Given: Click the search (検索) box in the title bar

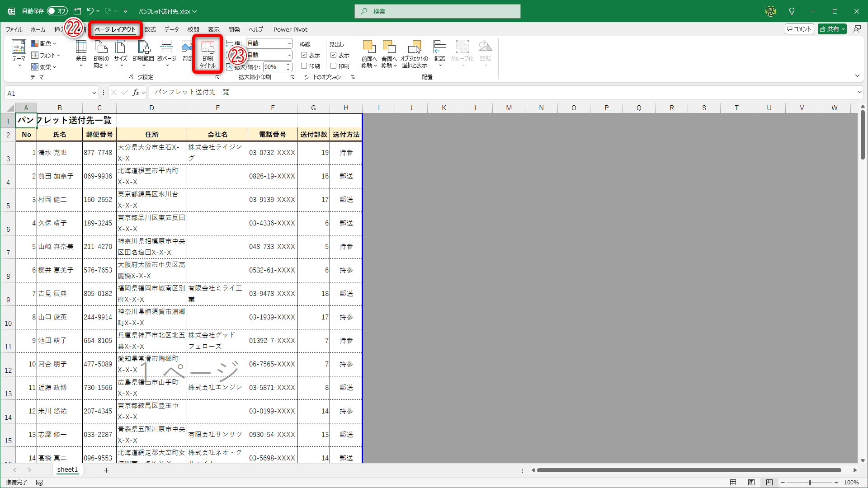Looking at the screenshot, I should pyautogui.click(x=437, y=11).
